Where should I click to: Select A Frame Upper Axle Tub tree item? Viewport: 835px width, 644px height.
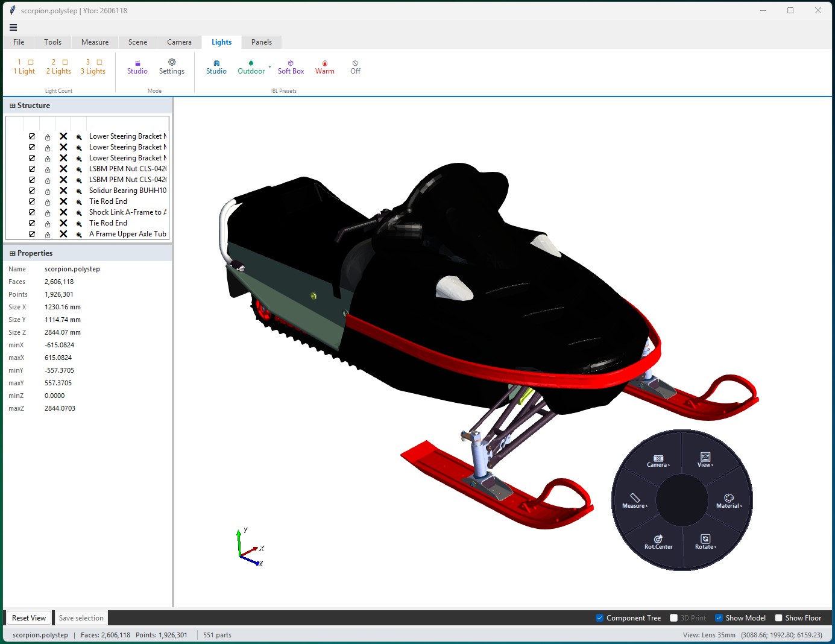[127, 234]
